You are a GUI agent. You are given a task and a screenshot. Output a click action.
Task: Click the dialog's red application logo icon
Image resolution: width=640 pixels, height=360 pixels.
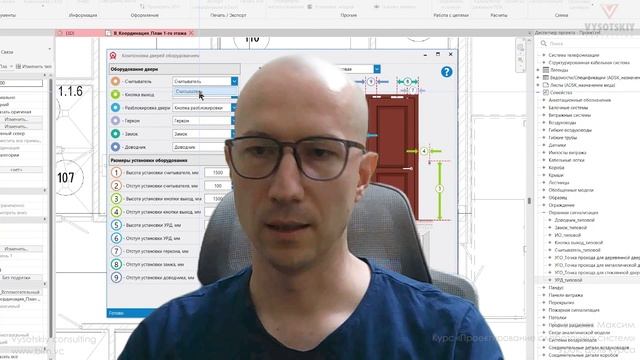(x=113, y=56)
